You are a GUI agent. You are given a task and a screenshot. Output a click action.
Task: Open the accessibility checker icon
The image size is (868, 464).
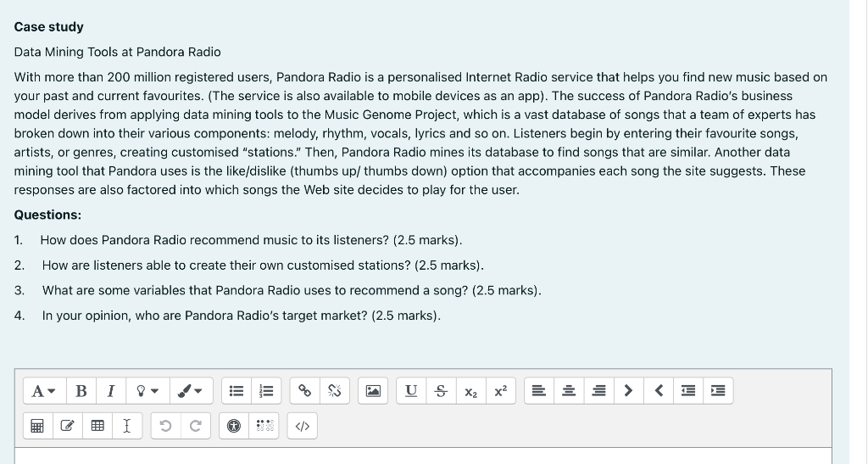coord(234,426)
